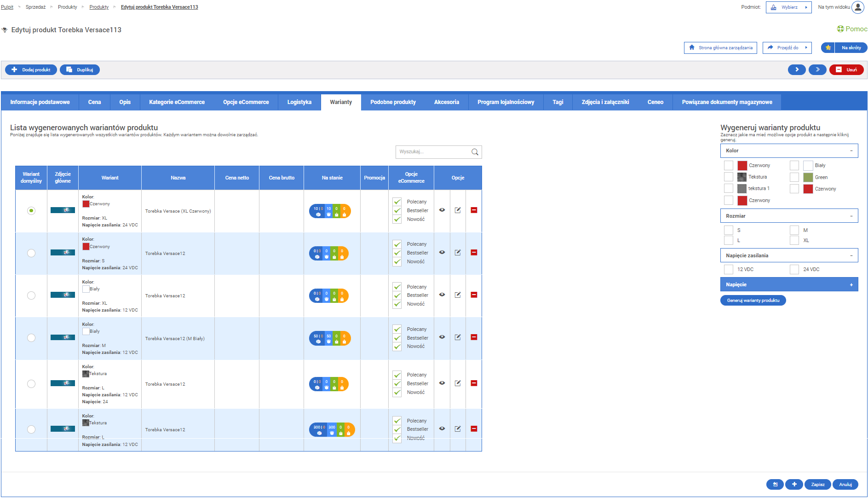Open the Zdjęcia i załączniki tab

[605, 102]
